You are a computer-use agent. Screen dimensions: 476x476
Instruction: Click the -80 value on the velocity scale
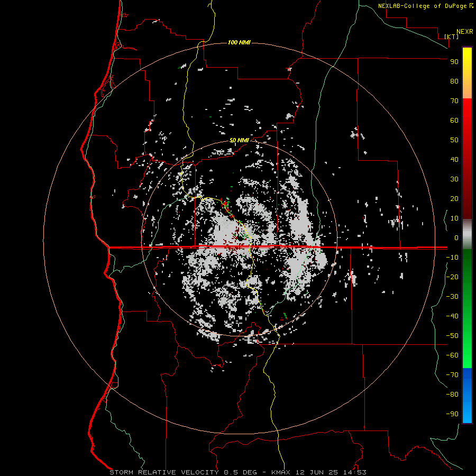tap(452, 395)
